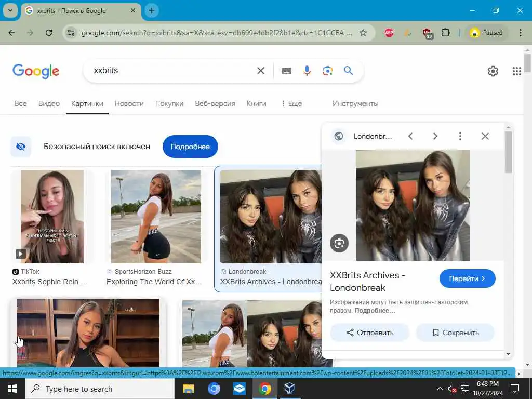Open Инструменты search tools
The image size is (532, 399).
(355, 103)
